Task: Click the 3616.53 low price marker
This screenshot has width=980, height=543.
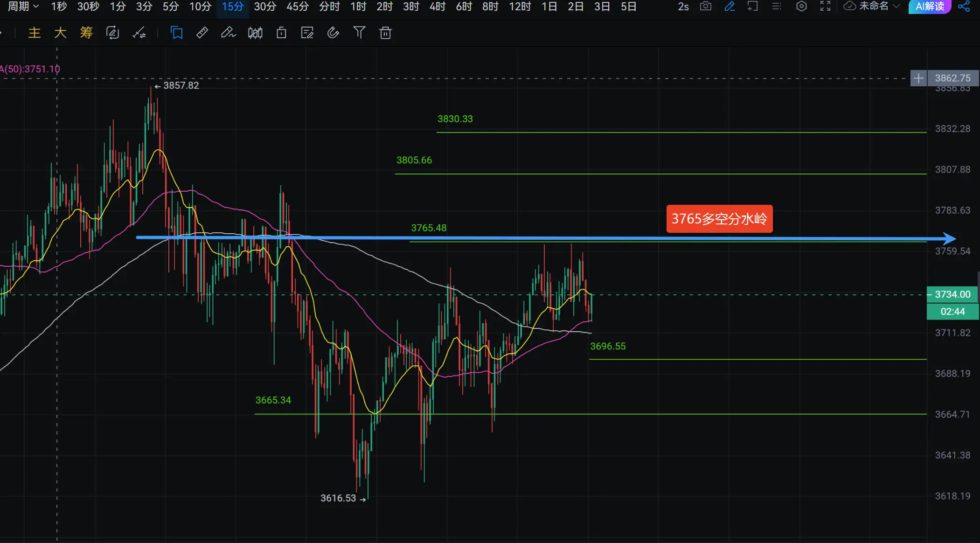Action: click(x=343, y=498)
